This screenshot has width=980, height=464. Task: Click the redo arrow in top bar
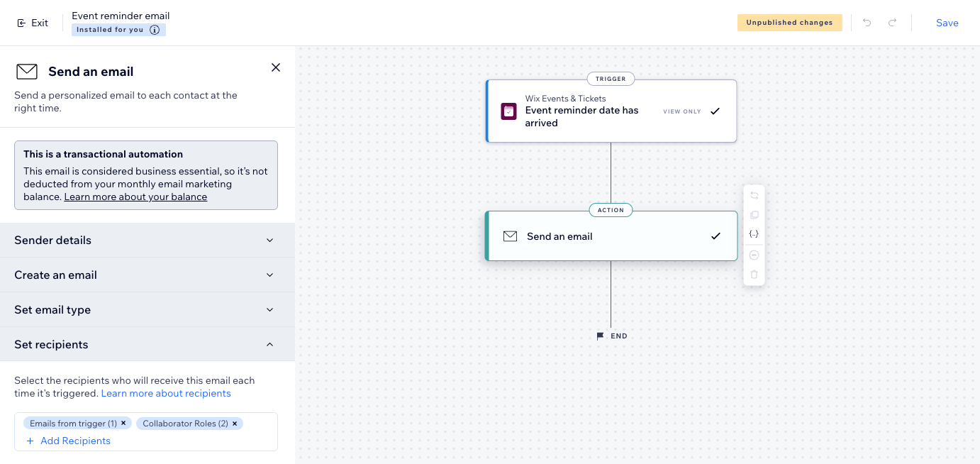click(x=892, y=23)
